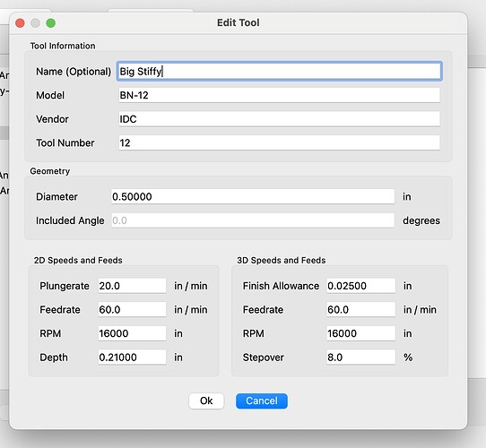Confirm changes with the Ok button
The width and height of the screenshot is (486, 448).
pyautogui.click(x=206, y=401)
